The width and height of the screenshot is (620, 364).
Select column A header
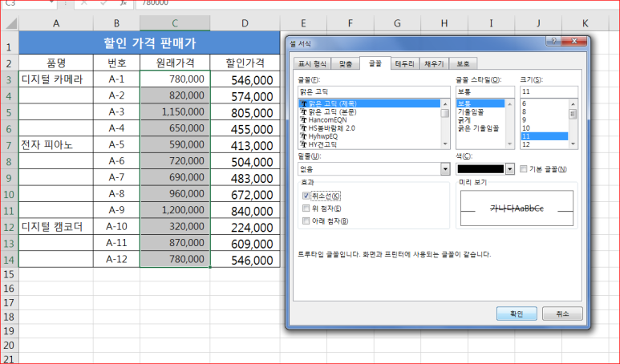point(56,23)
